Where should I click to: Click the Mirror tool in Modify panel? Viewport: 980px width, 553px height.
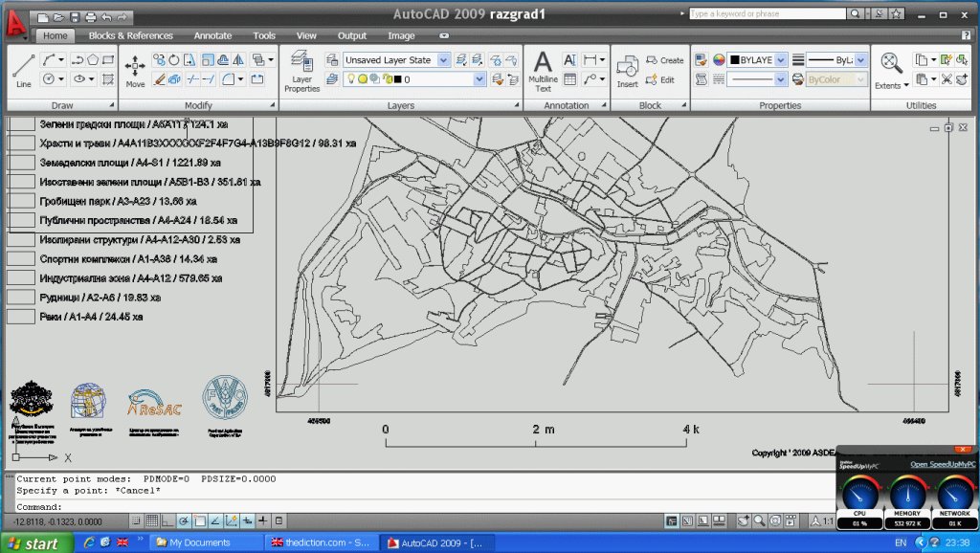click(237, 59)
